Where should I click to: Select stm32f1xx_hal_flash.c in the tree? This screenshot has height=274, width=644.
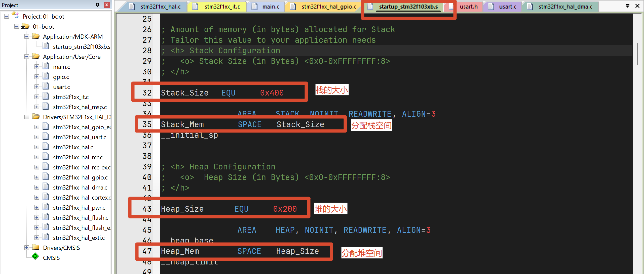click(x=81, y=218)
